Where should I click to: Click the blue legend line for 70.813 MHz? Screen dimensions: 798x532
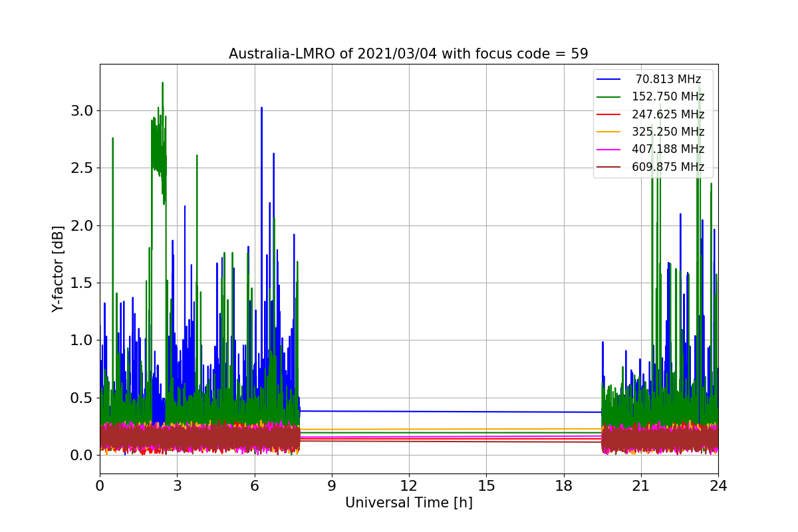(x=609, y=80)
